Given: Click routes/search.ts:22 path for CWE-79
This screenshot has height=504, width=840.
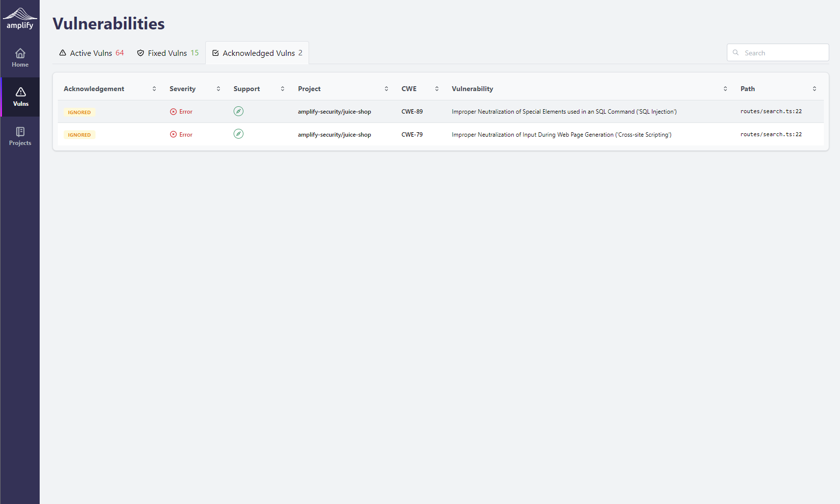Looking at the screenshot, I should click(x=771, y=134).
